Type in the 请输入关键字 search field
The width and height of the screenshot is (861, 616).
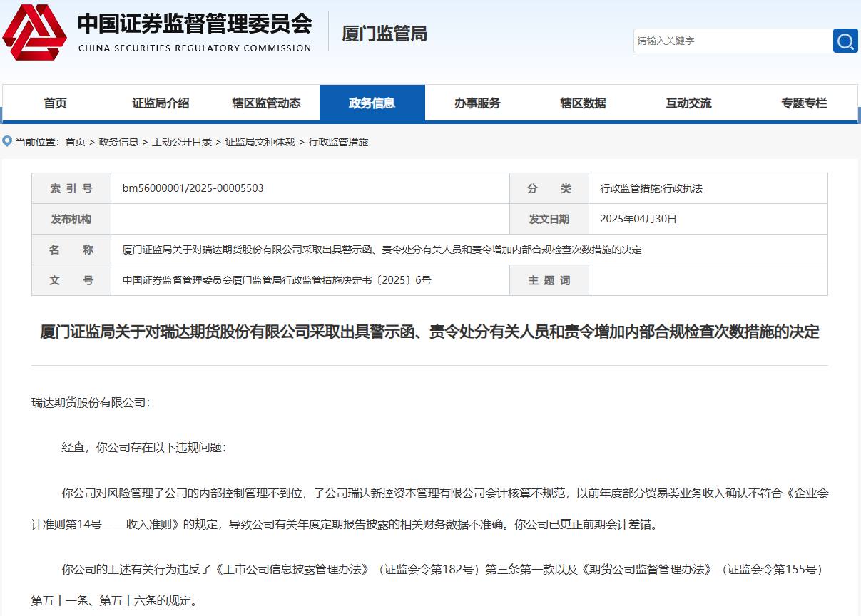[x=732, y=41]
